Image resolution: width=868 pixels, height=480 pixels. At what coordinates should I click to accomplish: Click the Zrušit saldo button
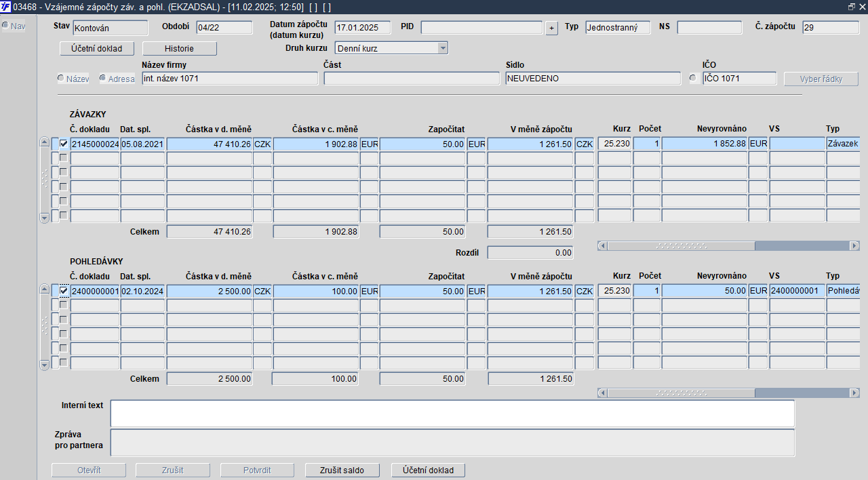pos(342,471)
